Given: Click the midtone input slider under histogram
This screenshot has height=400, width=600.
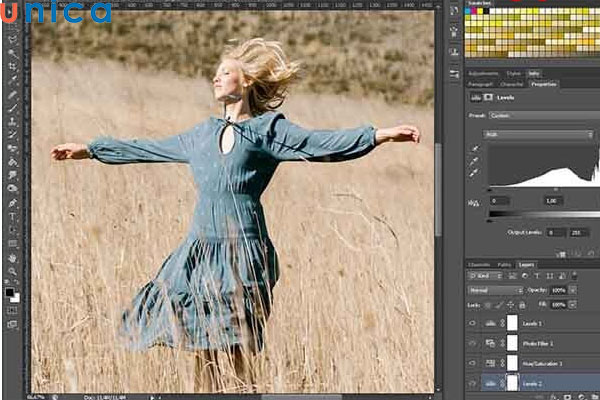Looking at the screenshot, I should click(555, 189).
